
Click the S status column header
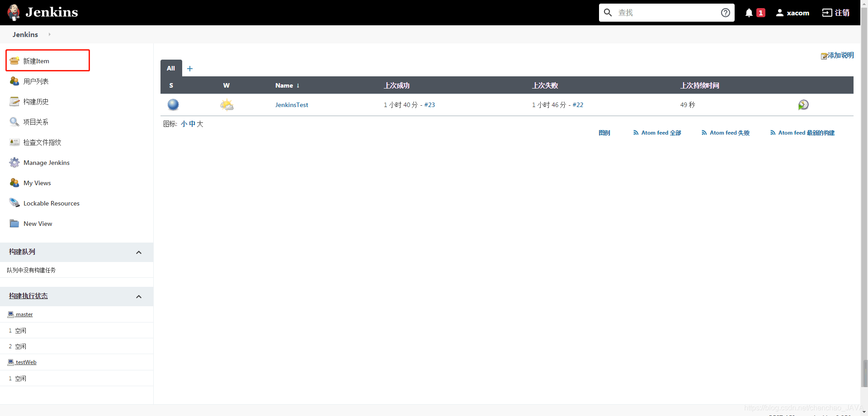point(171,85)
